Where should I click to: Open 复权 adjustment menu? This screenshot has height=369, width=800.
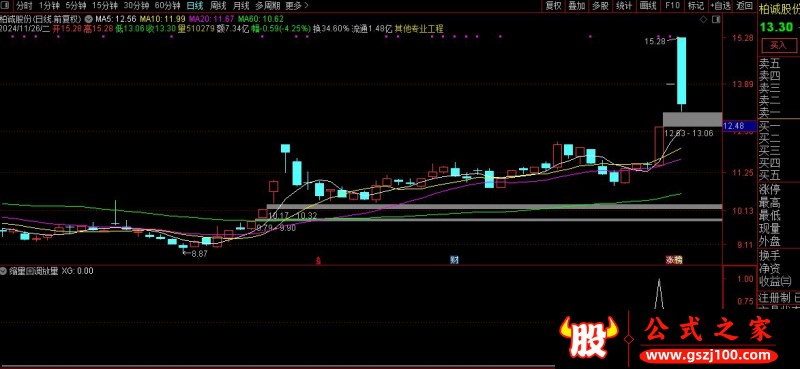click(553, 6)
